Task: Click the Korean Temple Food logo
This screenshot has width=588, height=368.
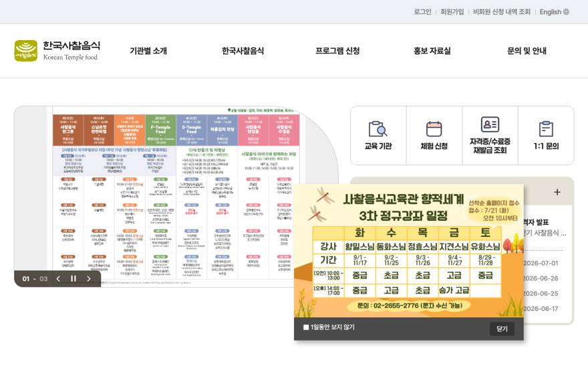Action: 57,51
